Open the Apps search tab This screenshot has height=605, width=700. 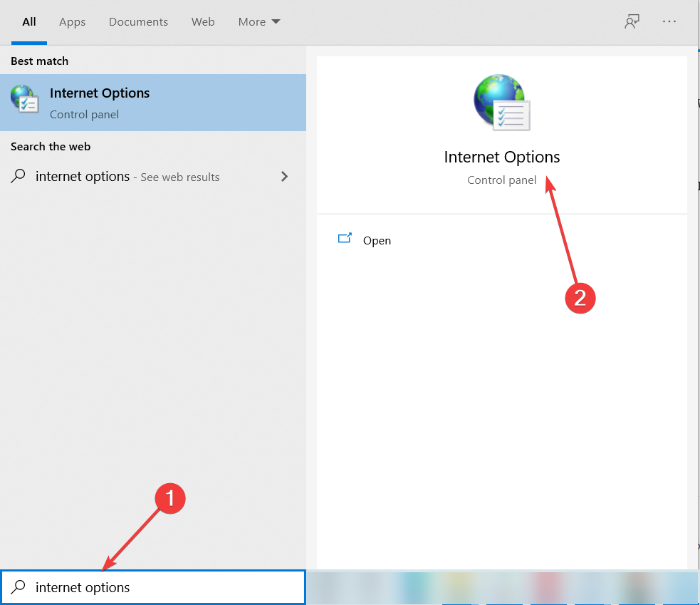pyautogui.click(x=72, y=22)
